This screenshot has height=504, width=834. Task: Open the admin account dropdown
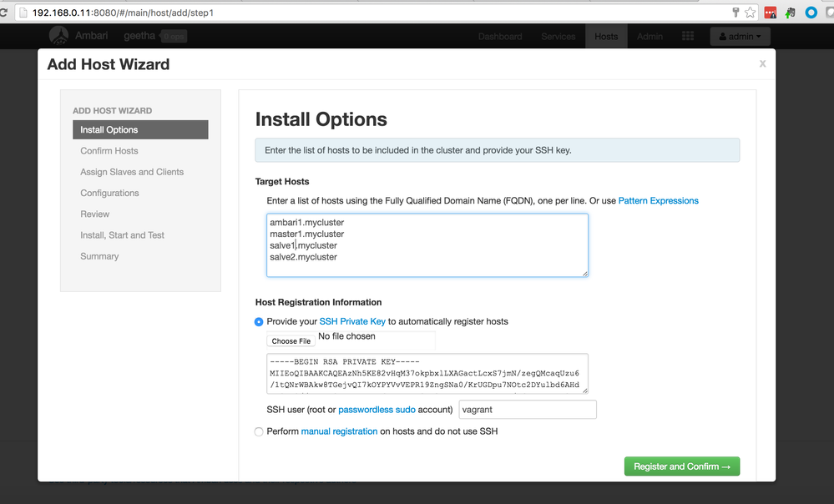[x=740, y=36]
